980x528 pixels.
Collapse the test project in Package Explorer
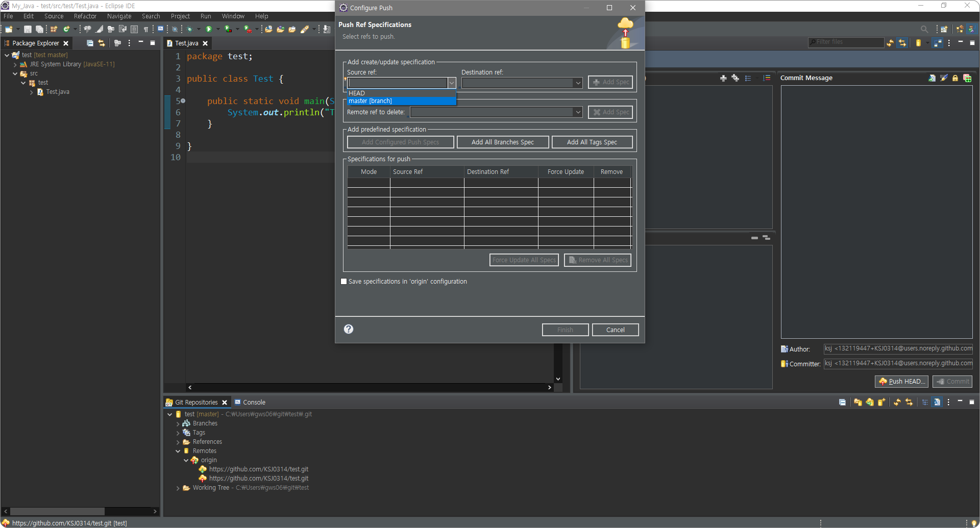(7, 55)
